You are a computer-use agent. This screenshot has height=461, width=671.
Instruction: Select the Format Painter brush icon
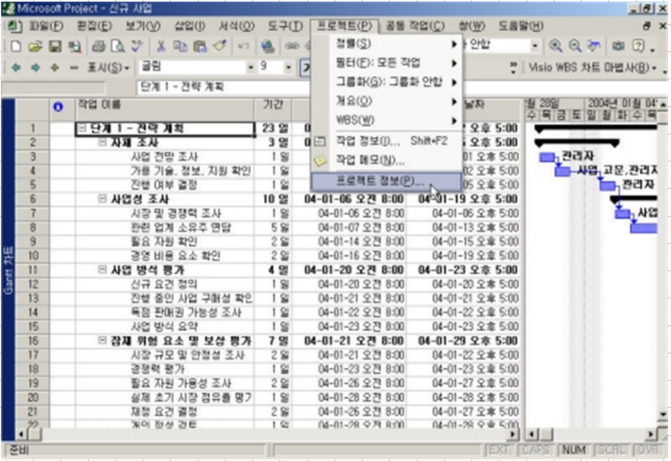(220, 46)
